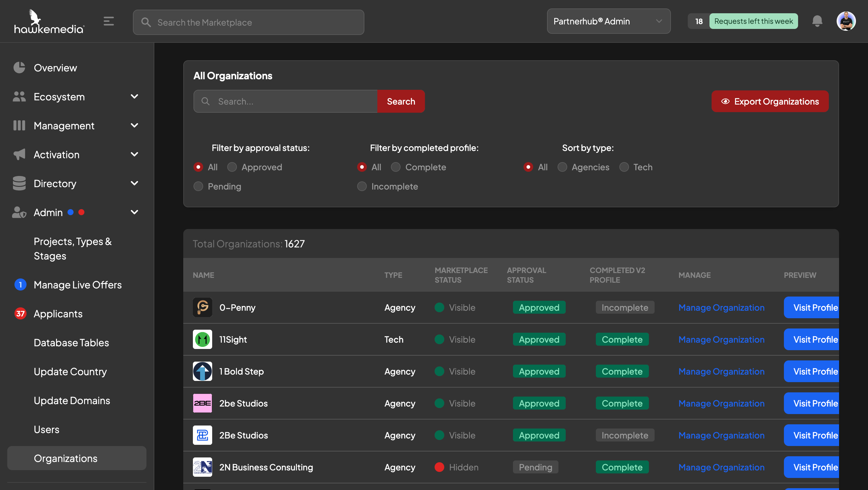
Task: Select Complete profile filter
Action: (396, 167)
